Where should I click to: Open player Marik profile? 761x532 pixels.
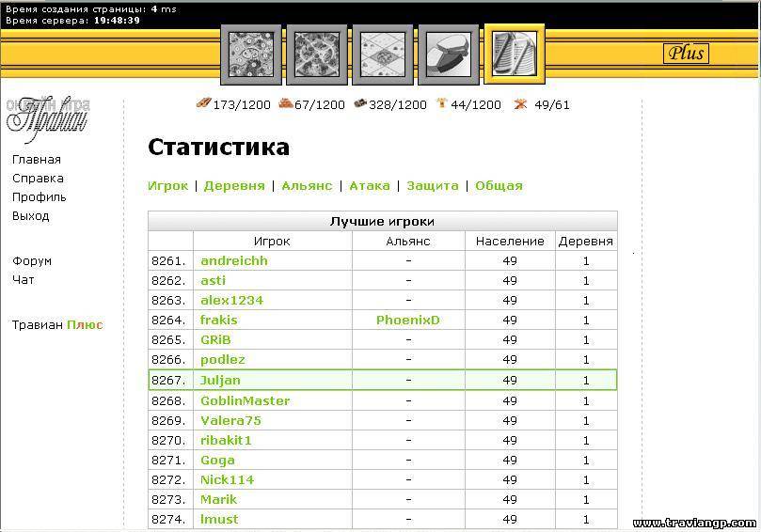tap(218, 499)
